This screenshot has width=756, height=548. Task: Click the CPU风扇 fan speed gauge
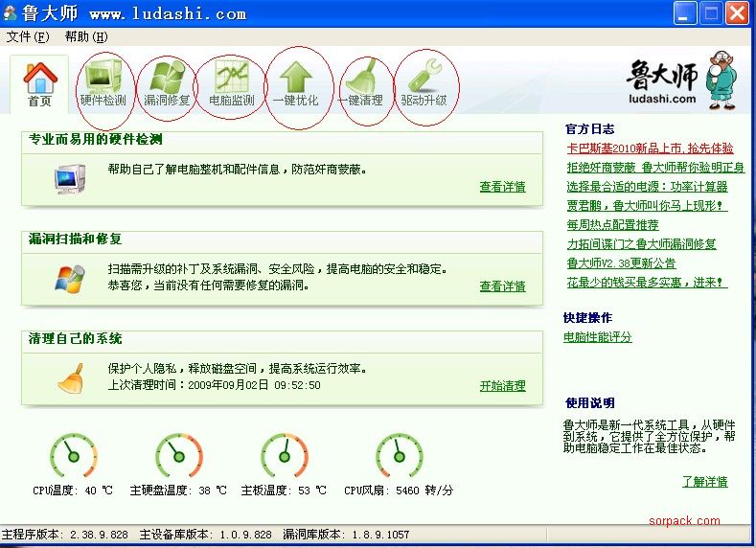[399, 456]
